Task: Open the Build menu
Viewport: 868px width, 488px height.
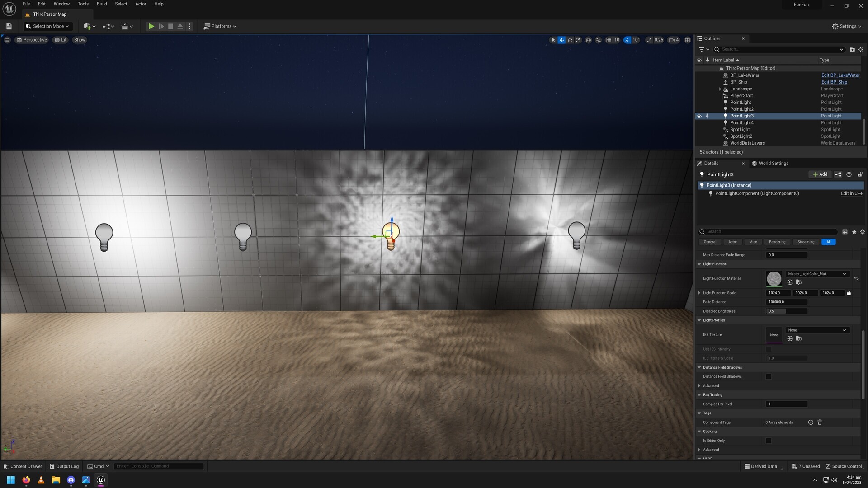Action: [x=102, y=4]
